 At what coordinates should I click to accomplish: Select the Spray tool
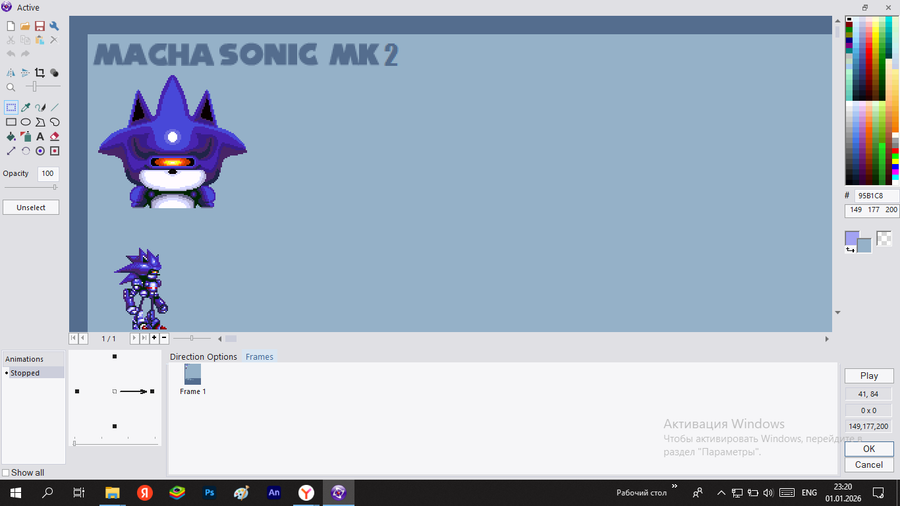[25, 137]
